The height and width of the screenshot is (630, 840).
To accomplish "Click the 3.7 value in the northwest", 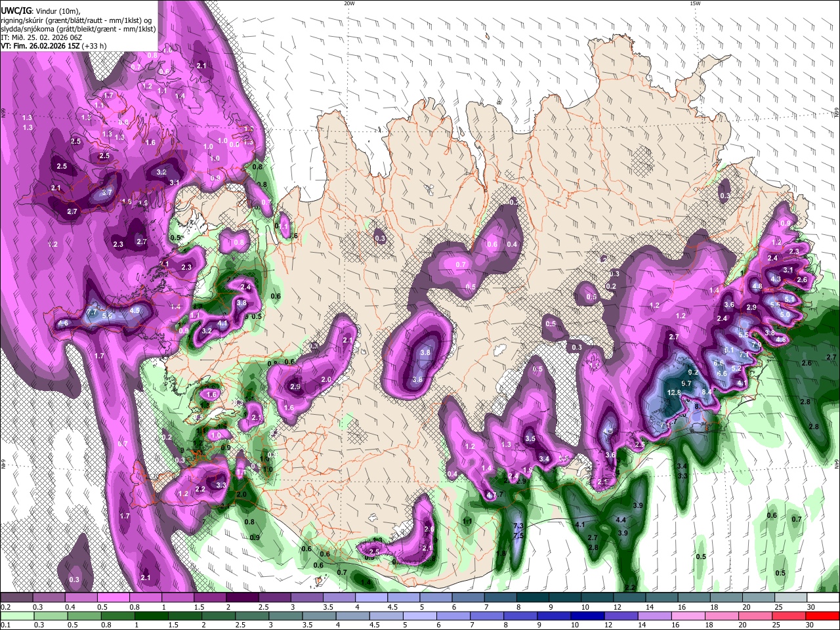I will pos(108,192).
